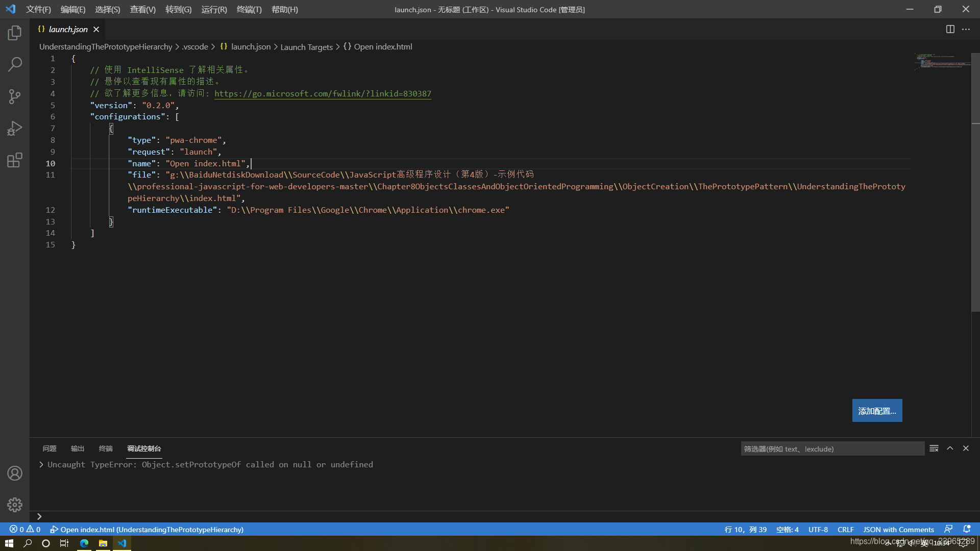The width and height of the screenshot is (980, 551).
Task: Open the editor more actions ellipsis menu
Action: (966, 29)
